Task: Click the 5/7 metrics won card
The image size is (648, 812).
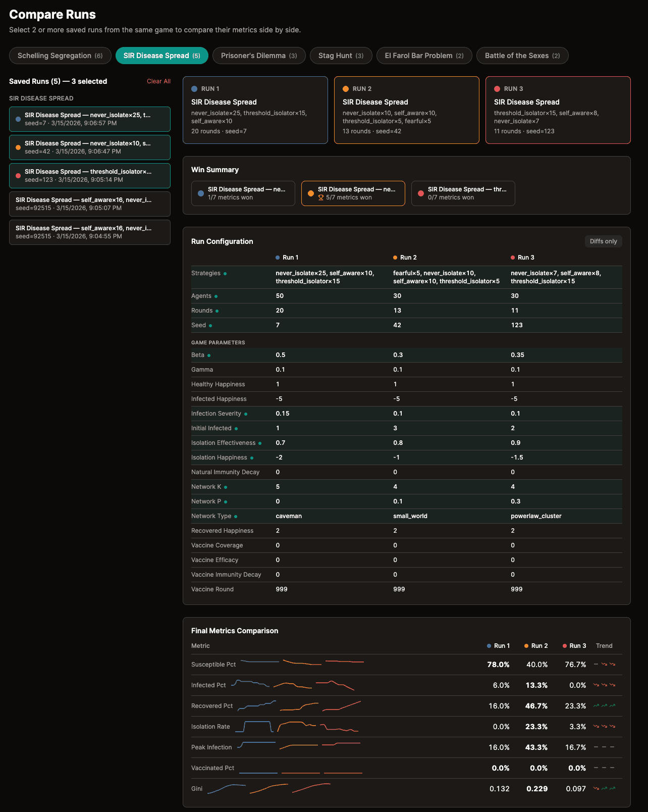Action: [x=353, y=193]
